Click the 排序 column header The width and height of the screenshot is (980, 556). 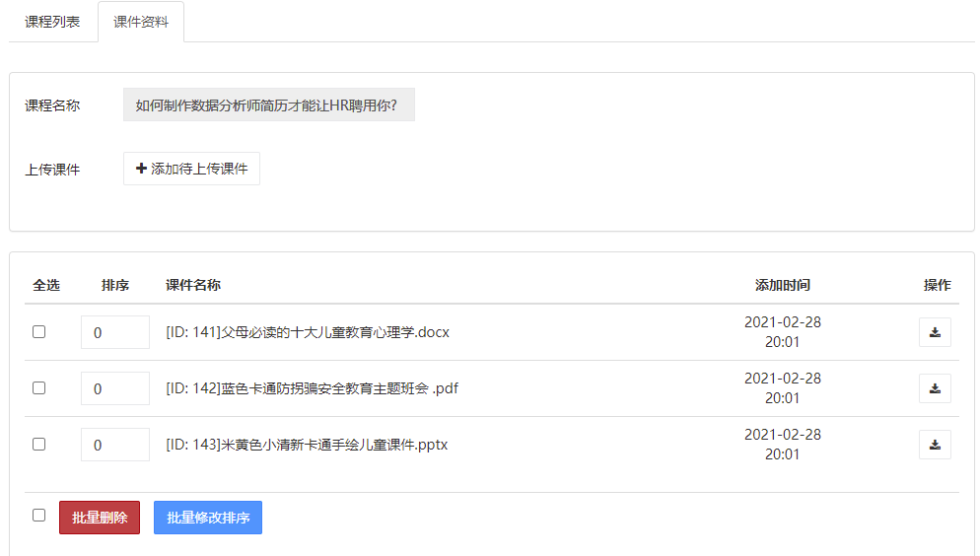[115, 286]
